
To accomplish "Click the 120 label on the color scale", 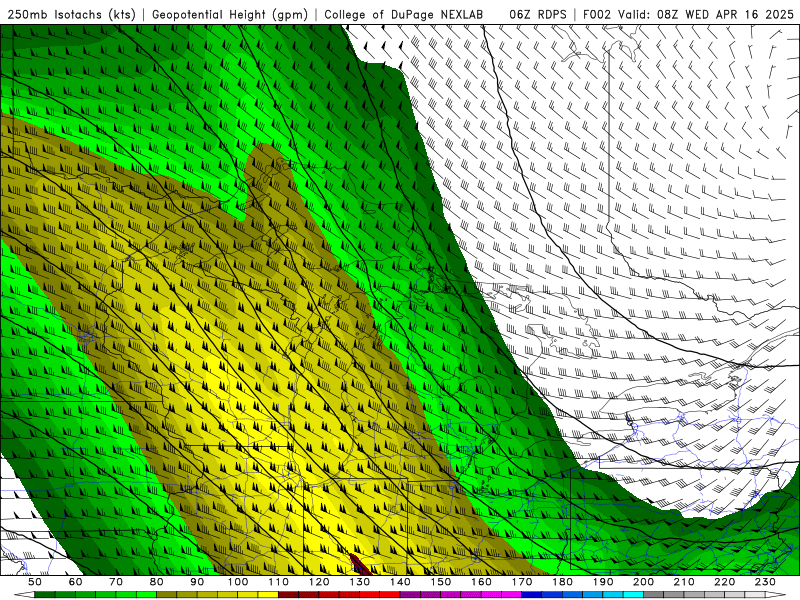I will tap(319, 582).
